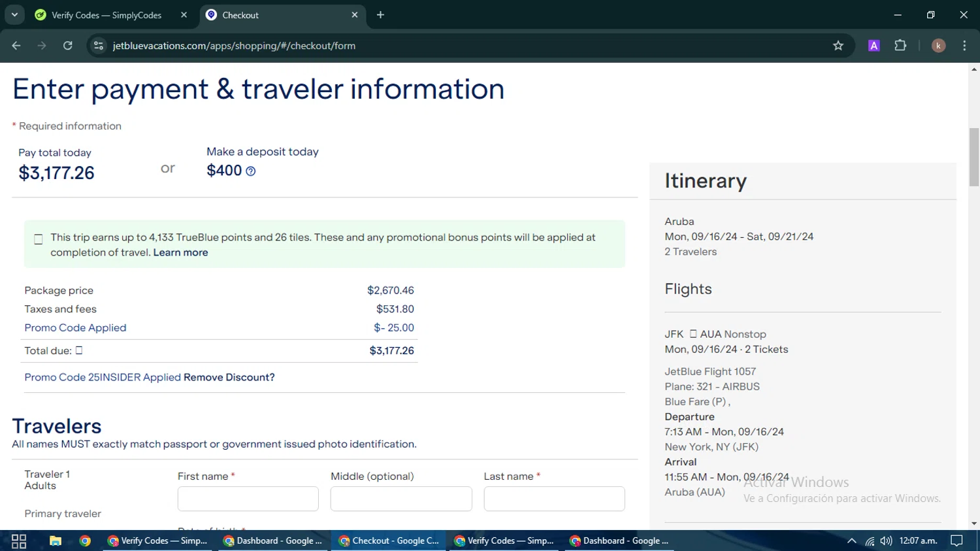Open the Windows Start button

click(19, 541)
